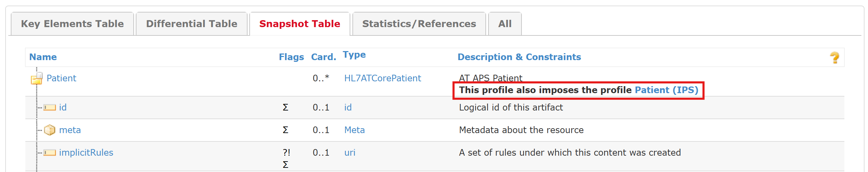The image size is (868, 172).
Task: Click the implicitRules element name
Action: pyautogui.click(x=86, y=153)
